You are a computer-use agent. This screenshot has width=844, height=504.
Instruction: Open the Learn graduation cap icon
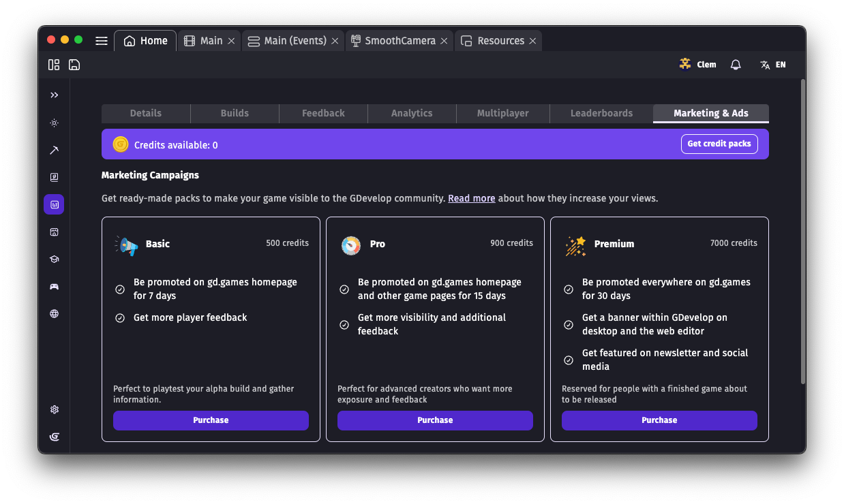[54, 259]
